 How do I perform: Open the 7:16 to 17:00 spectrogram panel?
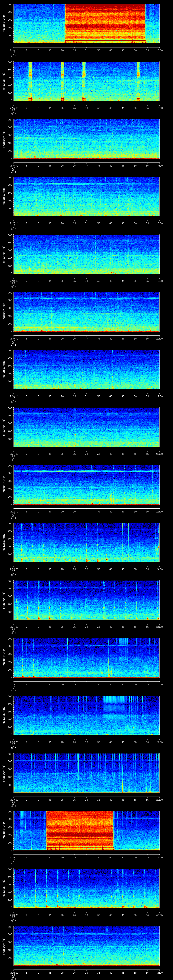(x=86, y=139)
